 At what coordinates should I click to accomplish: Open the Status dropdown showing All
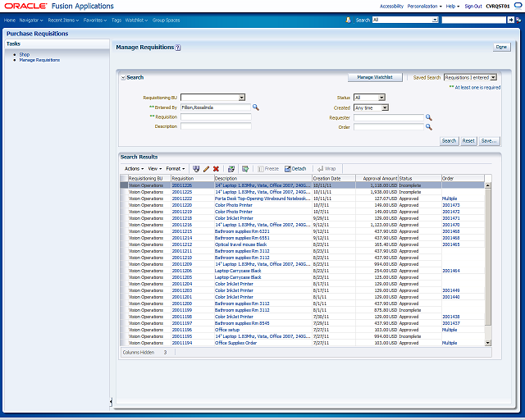click(381, 98)
